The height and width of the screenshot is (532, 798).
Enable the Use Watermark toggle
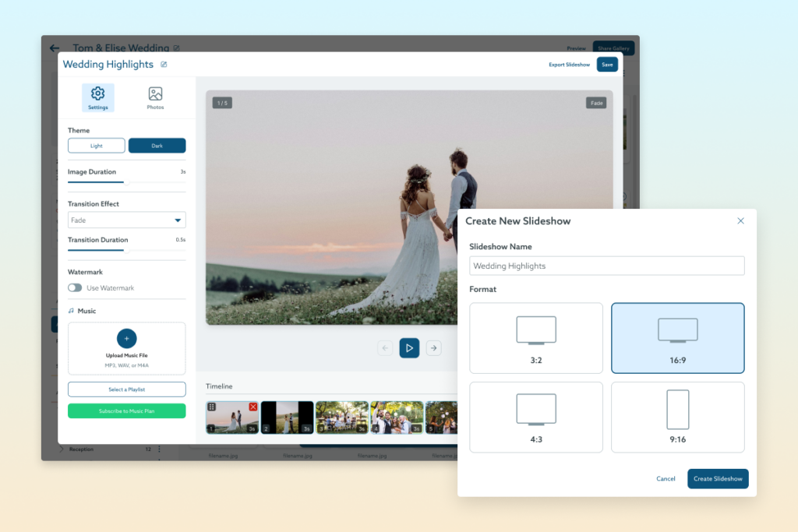pyautogui.click(x=74, y=287)
